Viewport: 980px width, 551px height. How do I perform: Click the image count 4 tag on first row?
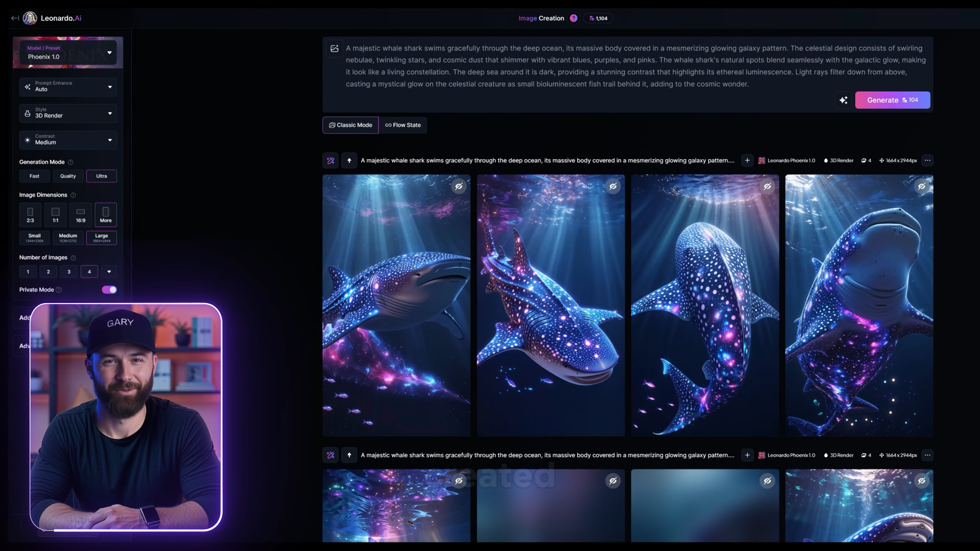866,160
